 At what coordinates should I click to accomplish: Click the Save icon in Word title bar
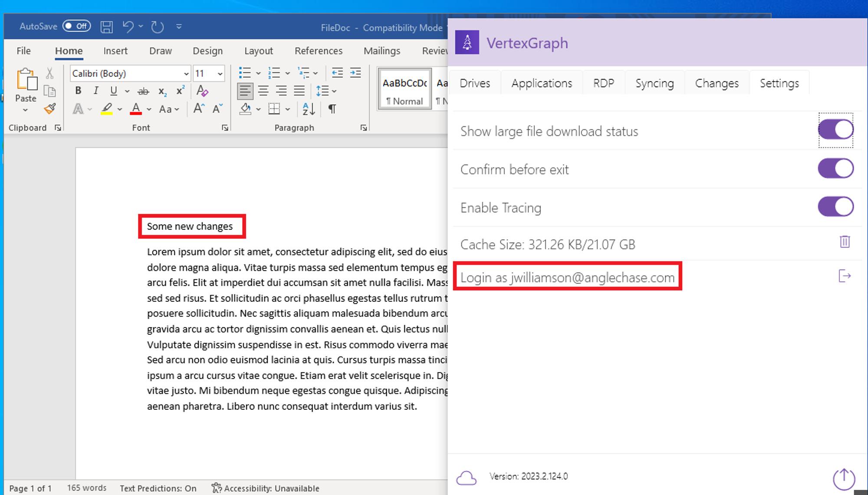pos(106,27)
